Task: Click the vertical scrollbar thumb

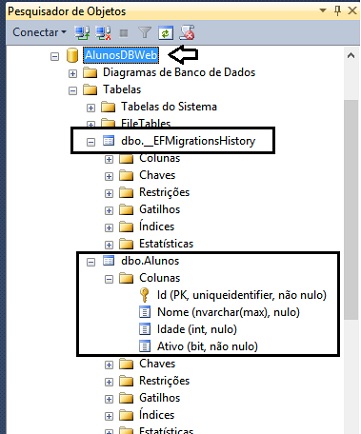Action: [350, 209]
